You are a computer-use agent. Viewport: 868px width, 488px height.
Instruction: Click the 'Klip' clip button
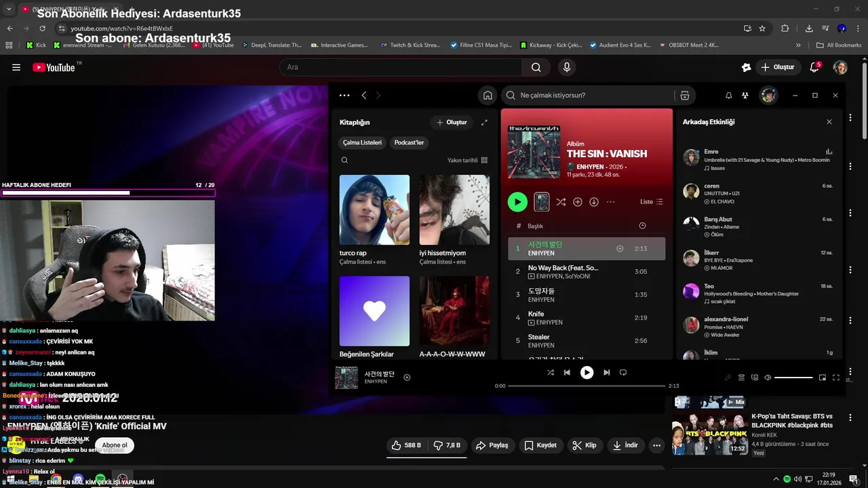click(x=584, y=445)
